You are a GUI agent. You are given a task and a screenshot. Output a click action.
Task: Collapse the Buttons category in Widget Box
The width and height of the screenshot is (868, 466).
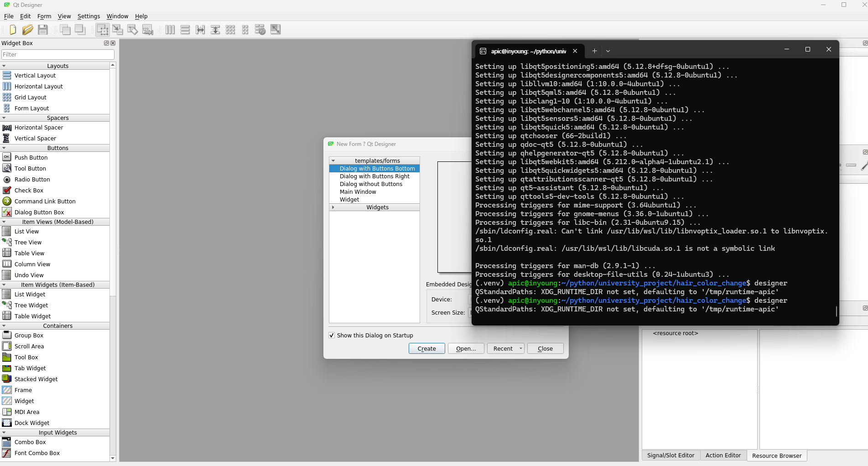pyautogui.click(x=4, y=148)
